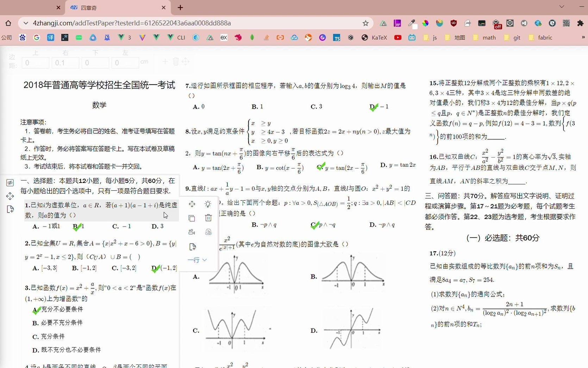Click the bottom margin (下) input field
588x368 pixels.
click(95, 63)
